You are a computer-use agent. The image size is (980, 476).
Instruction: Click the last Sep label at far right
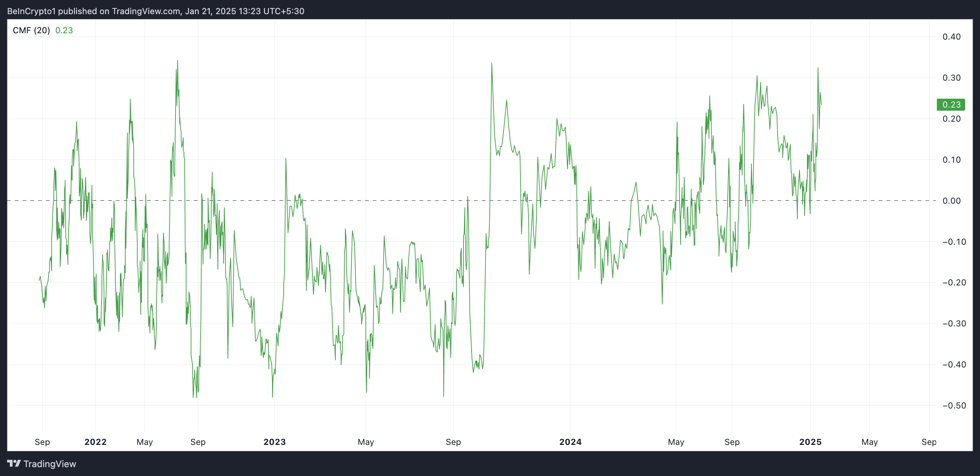(x=929, y=442)
